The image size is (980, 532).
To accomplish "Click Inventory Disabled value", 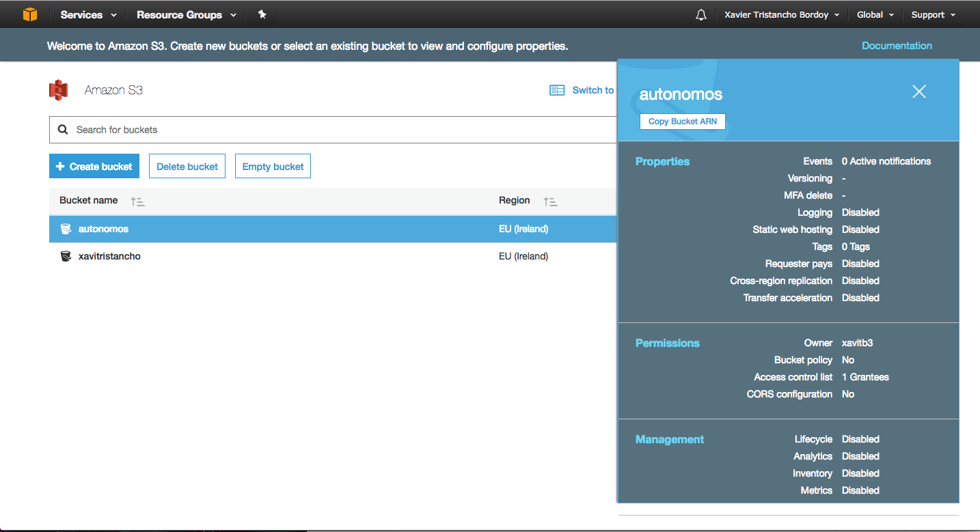I will 860,473.
